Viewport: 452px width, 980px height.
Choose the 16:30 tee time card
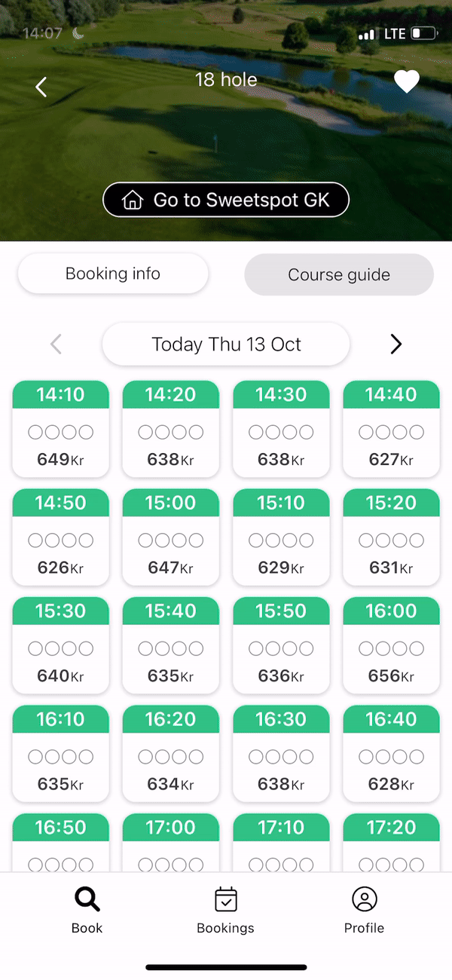281,754
